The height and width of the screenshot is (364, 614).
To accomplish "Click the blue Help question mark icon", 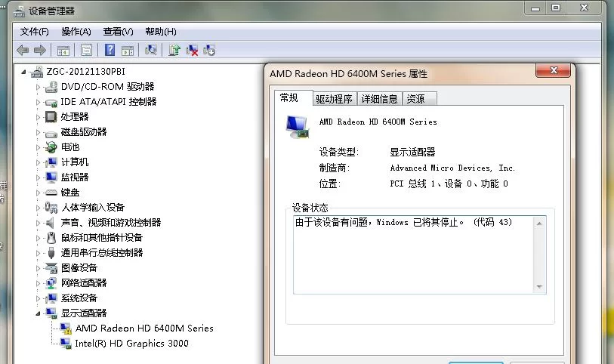I will pos(110,50).
